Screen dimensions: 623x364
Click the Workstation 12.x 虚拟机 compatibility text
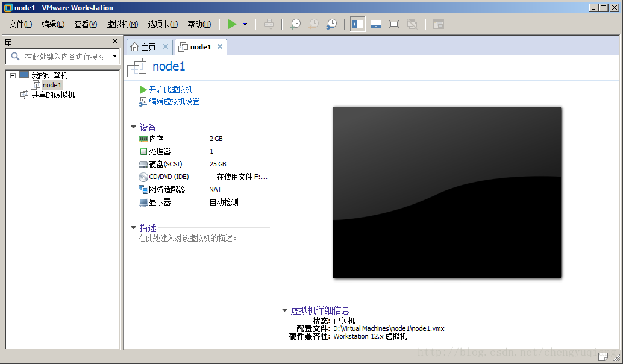(x=370, y=337)
